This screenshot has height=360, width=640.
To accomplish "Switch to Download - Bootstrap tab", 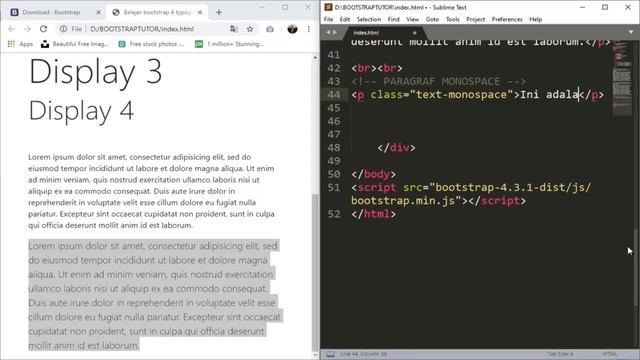I will (55, 12).
